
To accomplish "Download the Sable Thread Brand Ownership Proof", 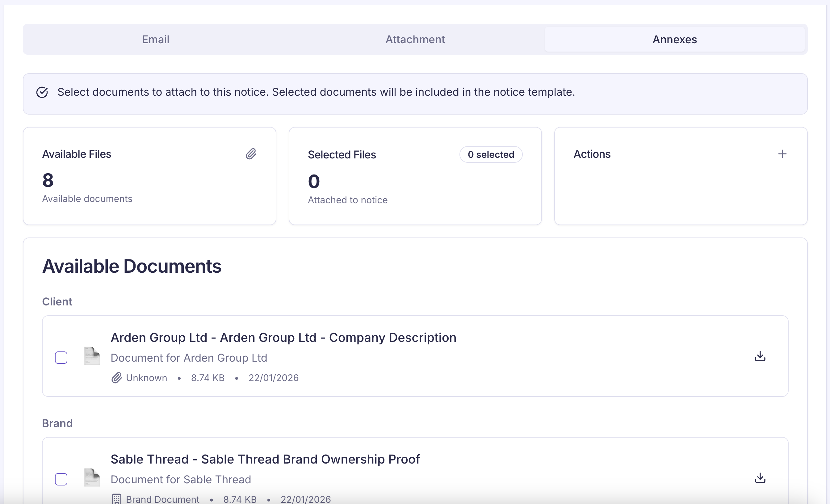I will 760,478.
